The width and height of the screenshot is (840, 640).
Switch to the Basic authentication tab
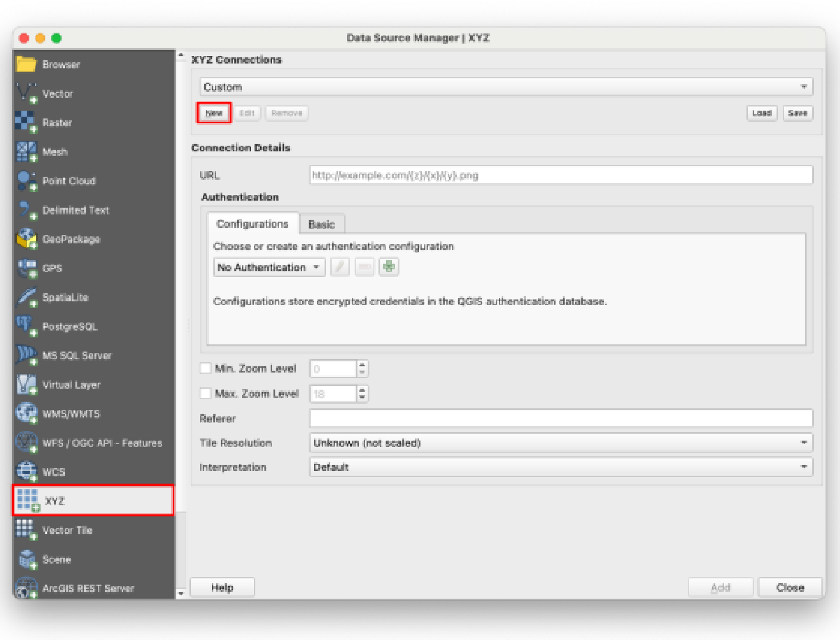322,224
